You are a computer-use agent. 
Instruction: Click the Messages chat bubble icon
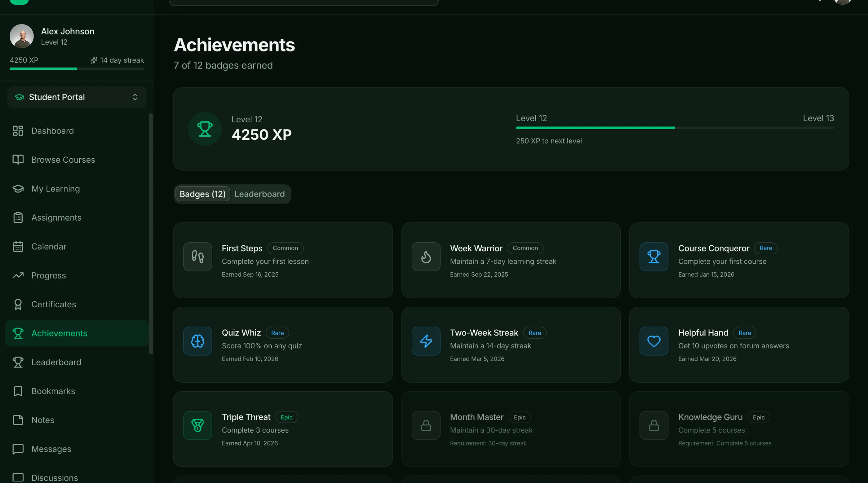pyautogui.click(x=18, y=449)
